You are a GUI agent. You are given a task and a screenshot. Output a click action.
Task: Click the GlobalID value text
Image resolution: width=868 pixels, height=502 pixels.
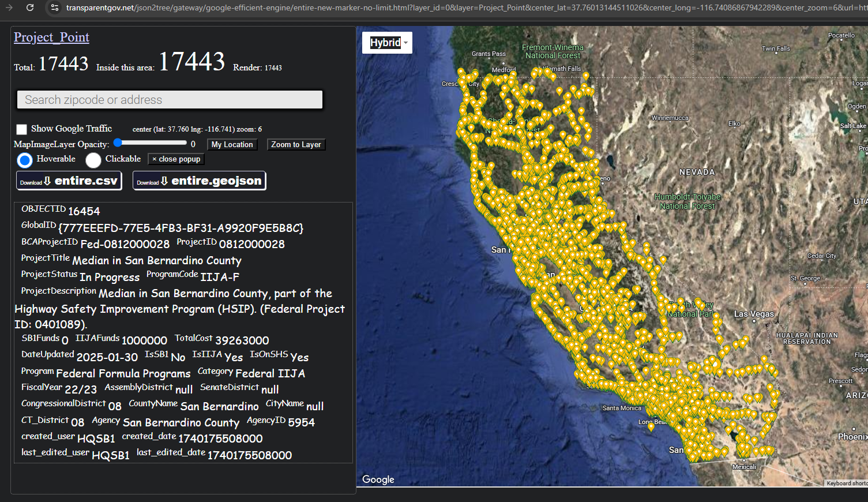(181, 228)
